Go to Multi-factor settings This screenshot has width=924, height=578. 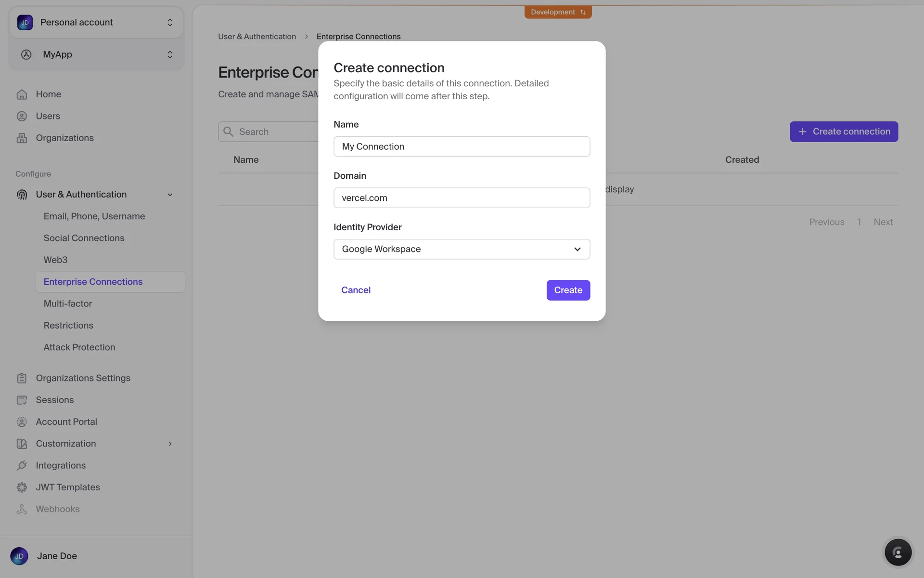68,303
